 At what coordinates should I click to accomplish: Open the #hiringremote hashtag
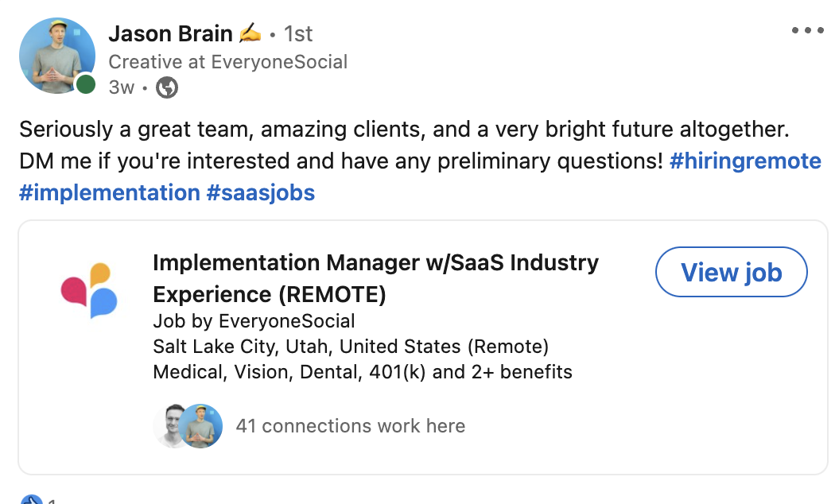[745, 161]
